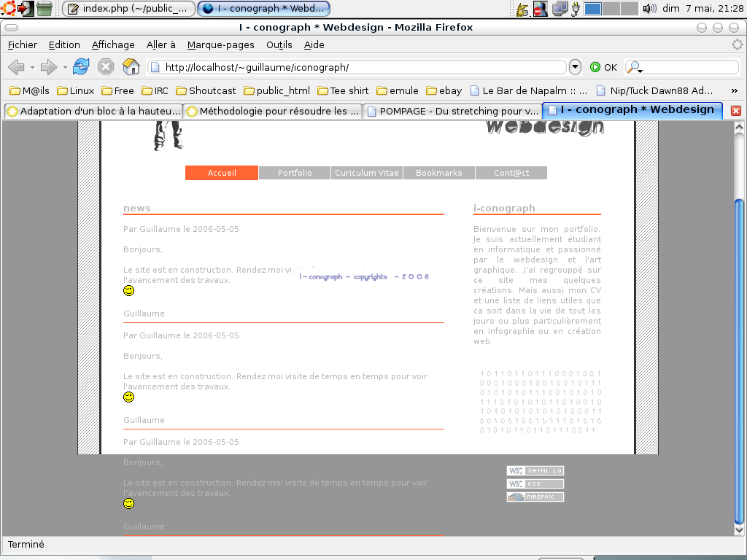The image size is (747, 560).
Task: Open the M@ils bookmark folder
Action: pyautogui.click(x=29, y=90)
